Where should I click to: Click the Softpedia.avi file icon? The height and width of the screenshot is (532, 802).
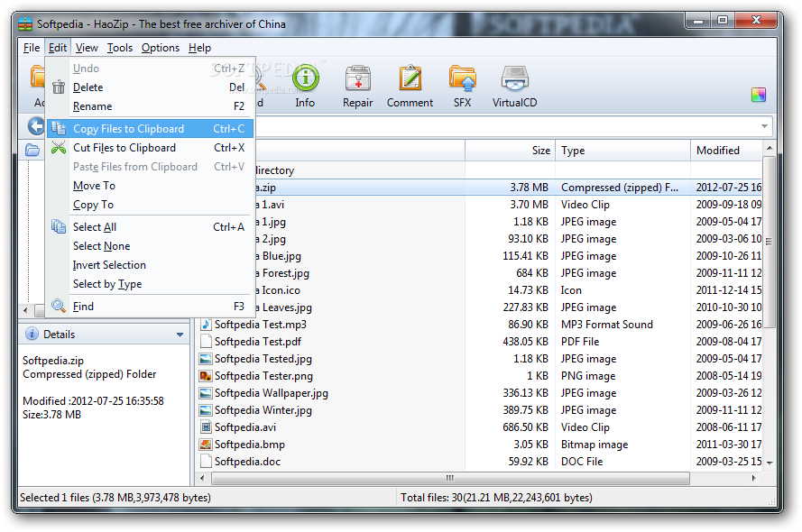pos(206,427)
